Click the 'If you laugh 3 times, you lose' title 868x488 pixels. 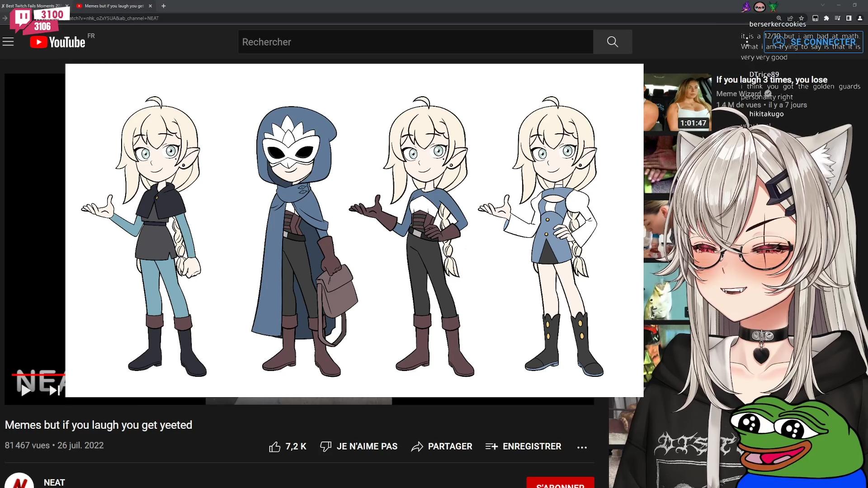tap(772, 80)
